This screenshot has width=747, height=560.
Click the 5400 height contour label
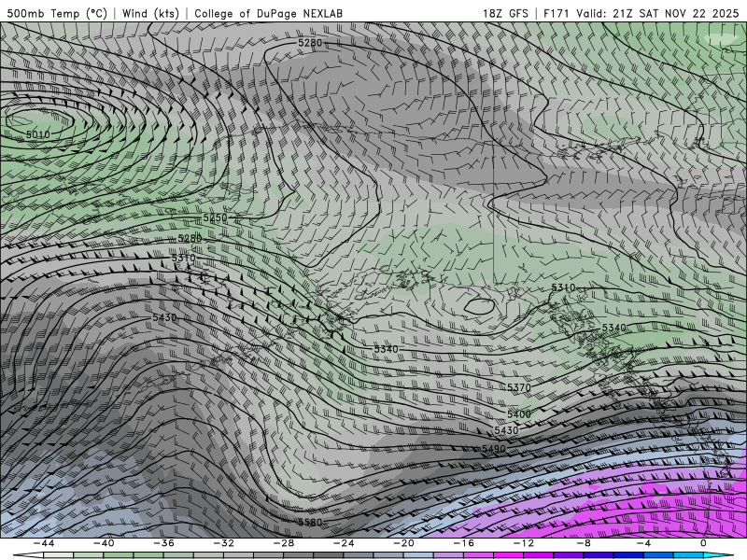(x=519, y=414)
